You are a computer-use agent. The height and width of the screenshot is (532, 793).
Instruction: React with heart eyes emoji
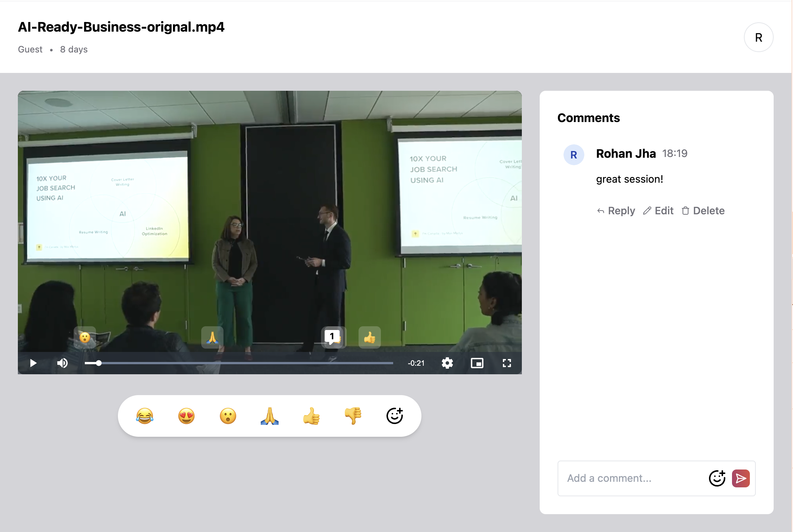pyautogui.click(x=186, y=416)
